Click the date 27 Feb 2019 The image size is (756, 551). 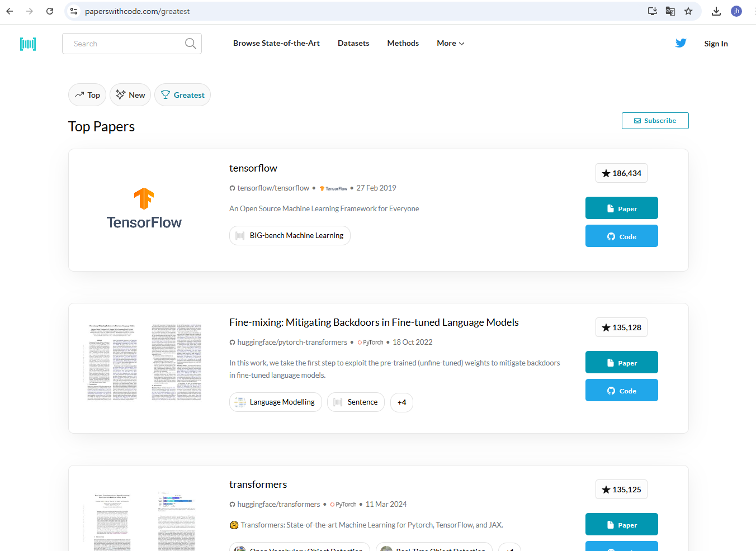point(376,188)
